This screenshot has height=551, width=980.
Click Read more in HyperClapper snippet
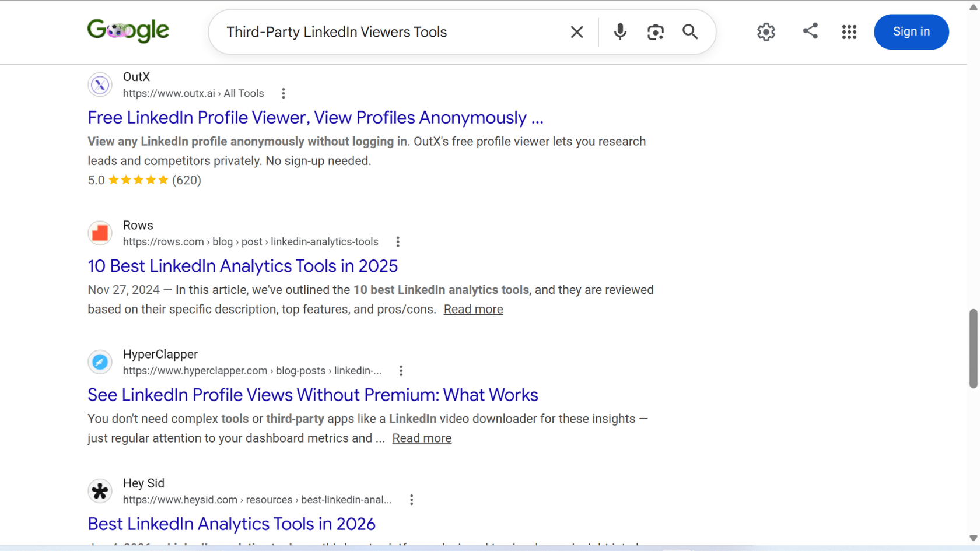[422, 438]
